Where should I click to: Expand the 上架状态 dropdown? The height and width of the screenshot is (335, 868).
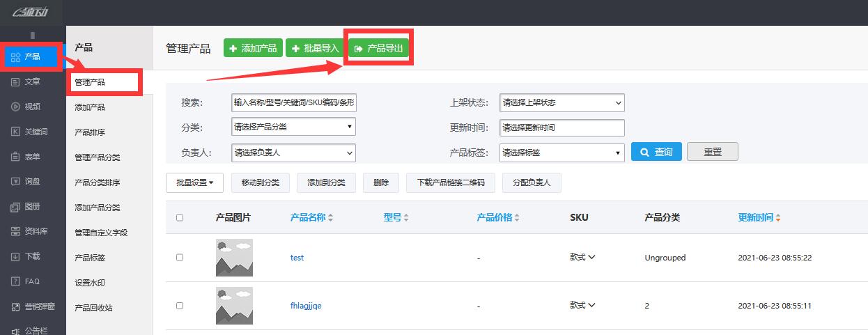(561, 103)
